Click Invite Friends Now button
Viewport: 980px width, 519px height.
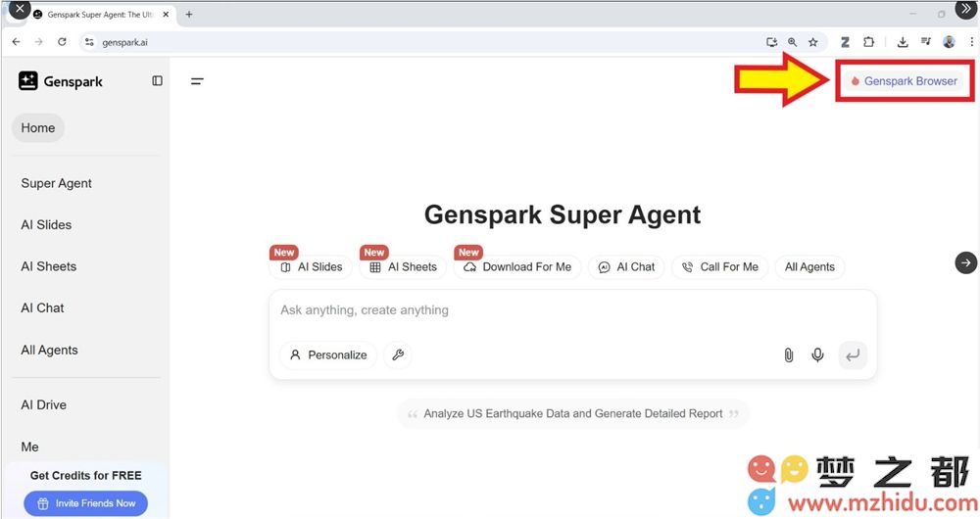coord(85,503)
